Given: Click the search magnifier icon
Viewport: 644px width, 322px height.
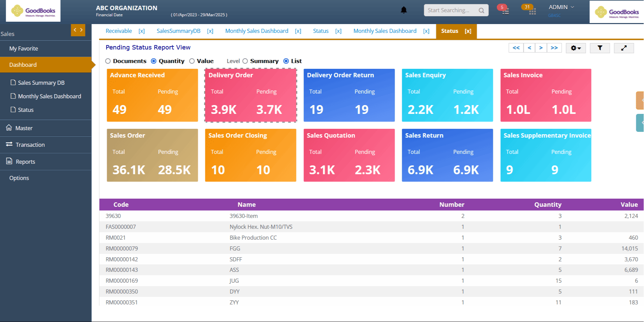Looking at the screenshot, I should 481,11.
